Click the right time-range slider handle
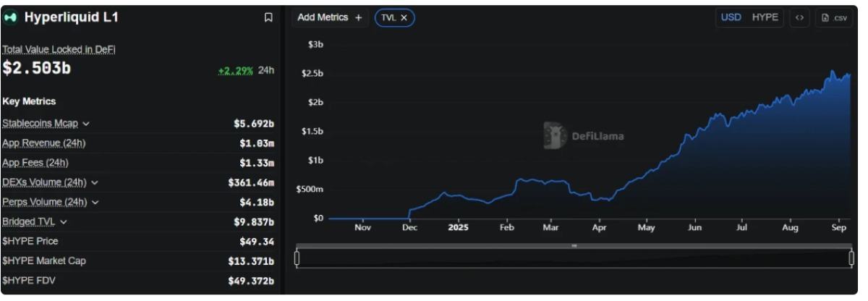 pos(851,258)
